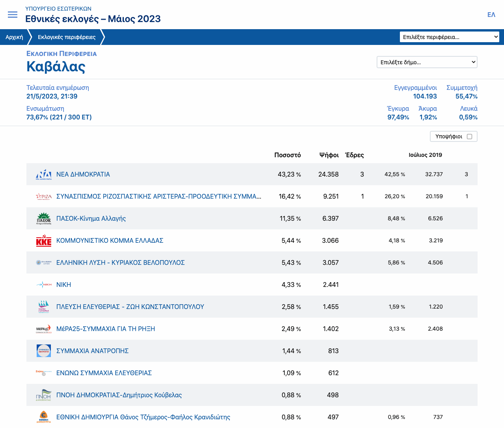Click the valid ballots value 97,49%
The height and width of the screenshot is (428, 504).
point(398,117)
